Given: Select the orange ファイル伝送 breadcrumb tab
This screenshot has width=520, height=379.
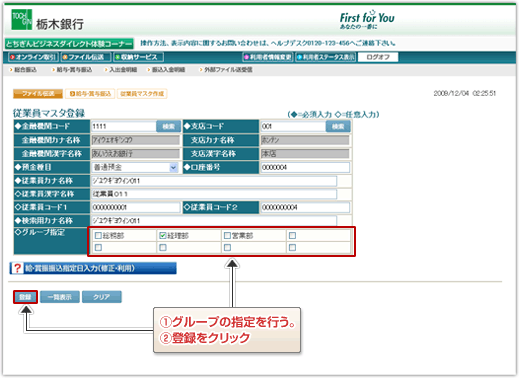Looking at the screenshot, I should click(38, 94).
